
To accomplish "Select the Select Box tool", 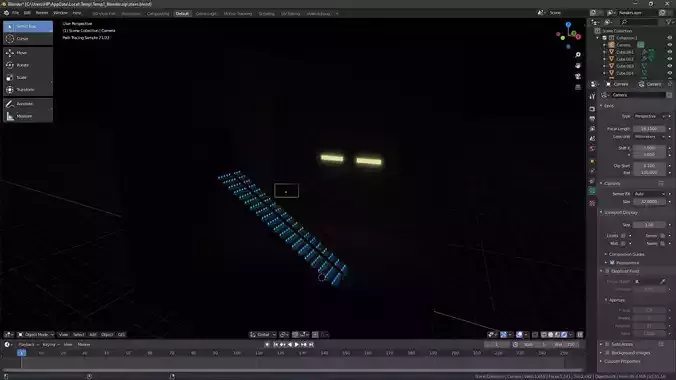I will pyautogui.click(x=28, y=26).
